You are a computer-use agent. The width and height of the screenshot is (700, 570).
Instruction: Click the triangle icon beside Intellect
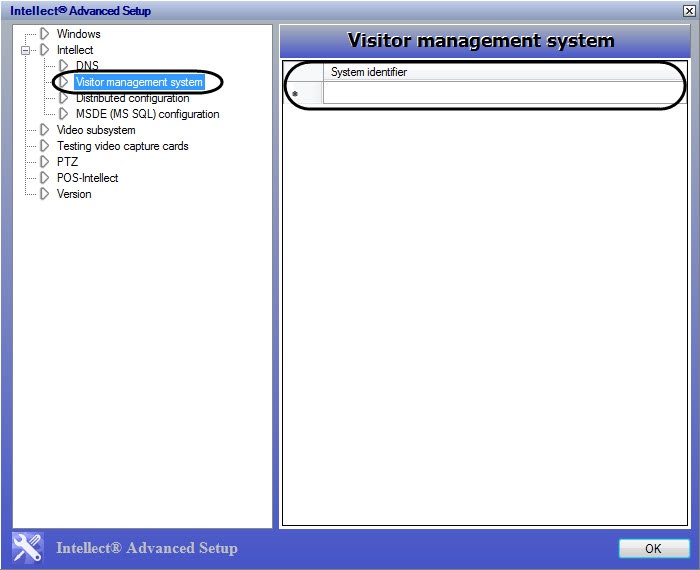click(x=44, y=50)
